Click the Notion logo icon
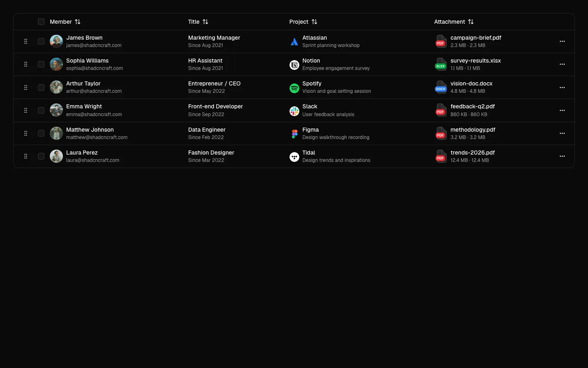The height and width of the screenshot is (368, 588). (294, 65)
